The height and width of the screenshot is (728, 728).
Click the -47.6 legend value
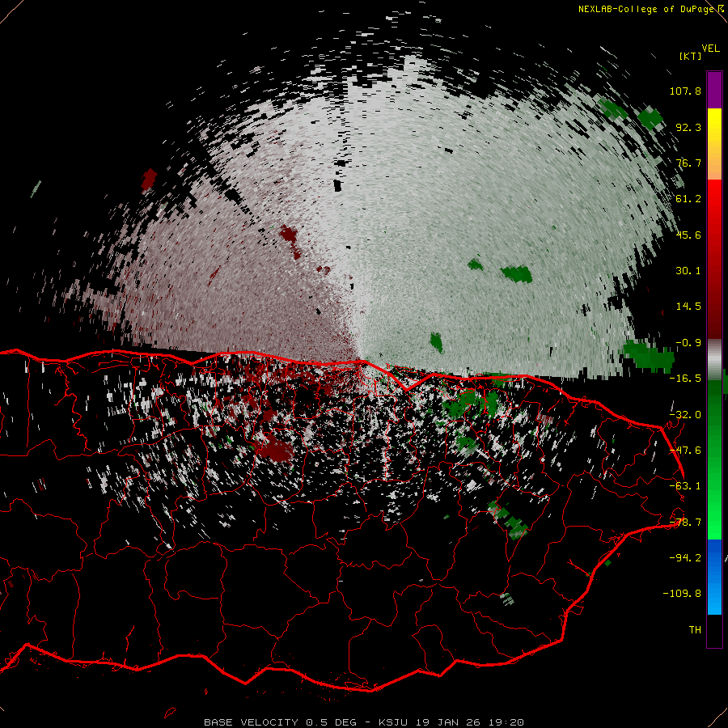coord(685,451)
